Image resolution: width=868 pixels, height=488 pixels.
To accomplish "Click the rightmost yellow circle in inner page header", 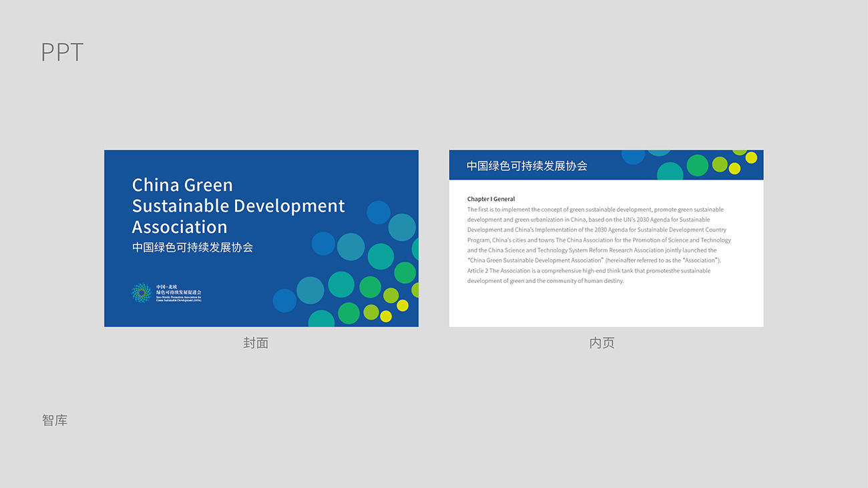I will tap(751, 158).
